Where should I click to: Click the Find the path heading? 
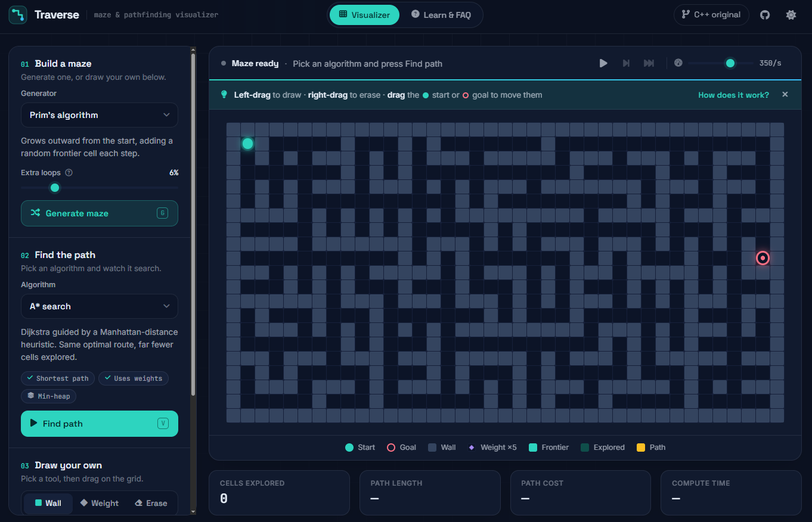(x=65, y=255)
